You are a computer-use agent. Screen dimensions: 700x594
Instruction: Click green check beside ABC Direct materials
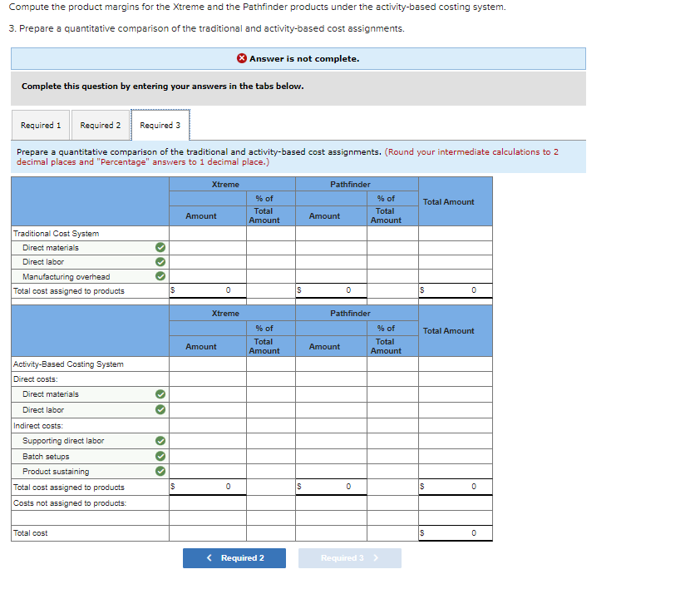(x=160, y=394)
